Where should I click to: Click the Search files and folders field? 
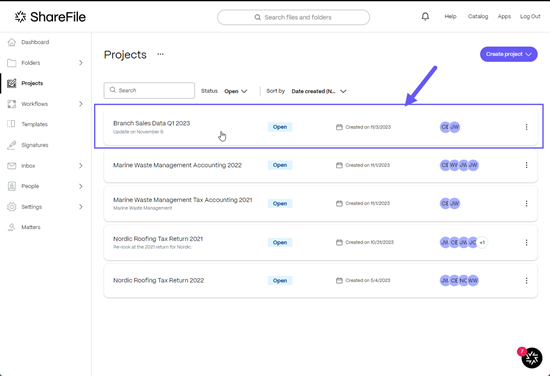[x=293, y=17]
